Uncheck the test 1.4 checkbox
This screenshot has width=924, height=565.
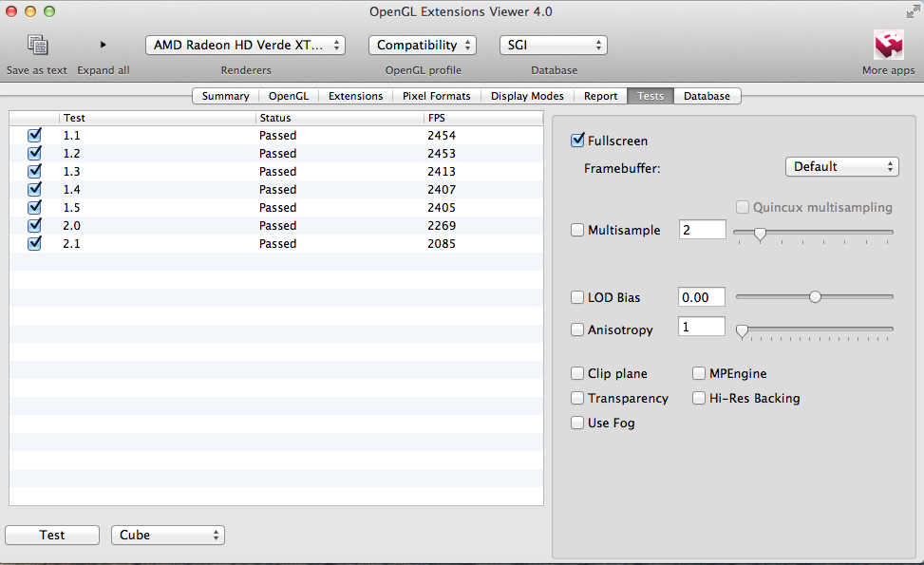click(35, 189)
